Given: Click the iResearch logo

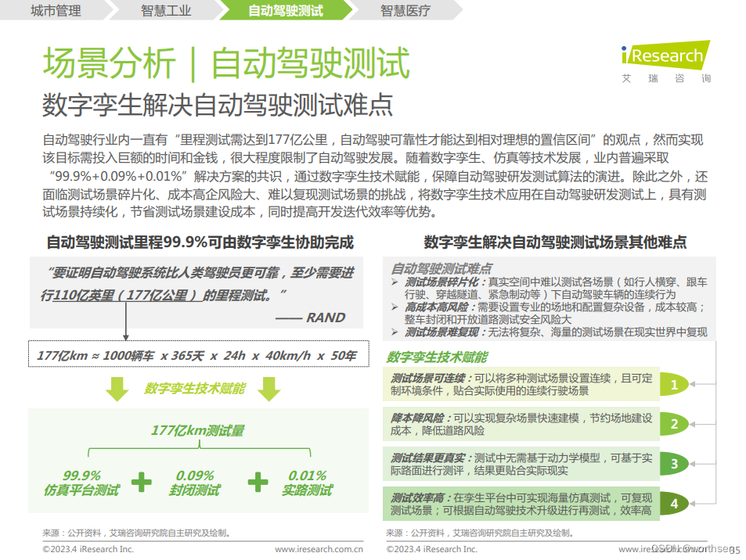Looking at the screenshot, I should 665,56.
